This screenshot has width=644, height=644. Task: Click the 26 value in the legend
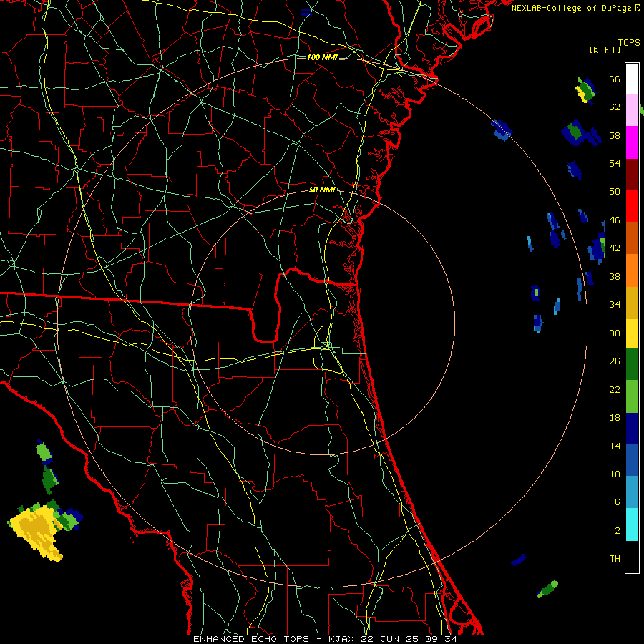point(615,361)
